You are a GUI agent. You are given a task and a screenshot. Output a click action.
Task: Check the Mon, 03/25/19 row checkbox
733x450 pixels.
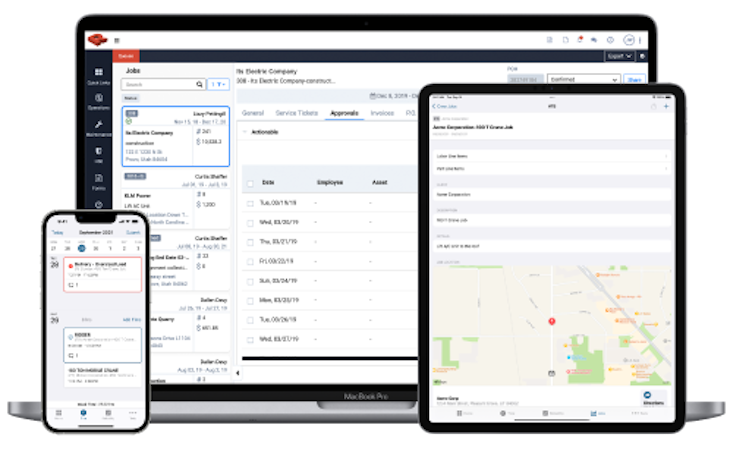tap(250, 301)
